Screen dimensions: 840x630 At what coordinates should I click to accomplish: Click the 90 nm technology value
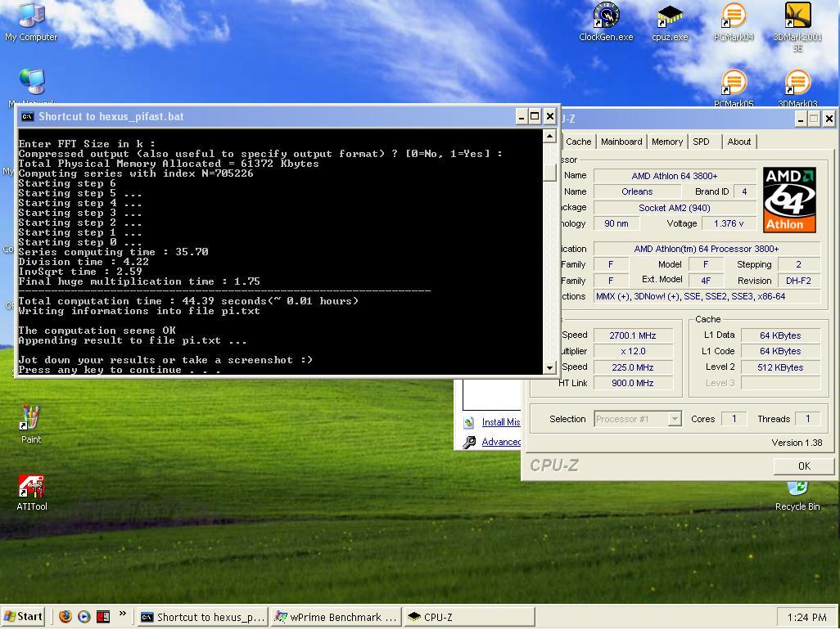[x=616, y=223]
